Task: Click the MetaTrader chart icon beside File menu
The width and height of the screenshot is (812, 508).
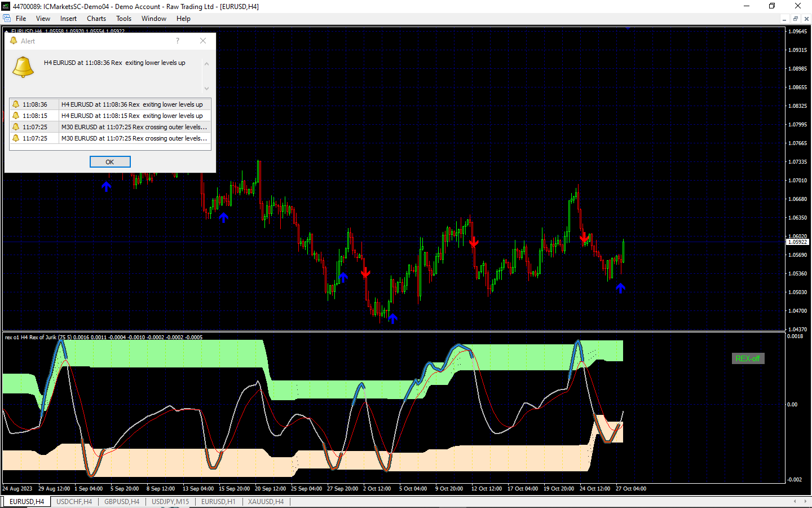Action: (x=7, y=19)
